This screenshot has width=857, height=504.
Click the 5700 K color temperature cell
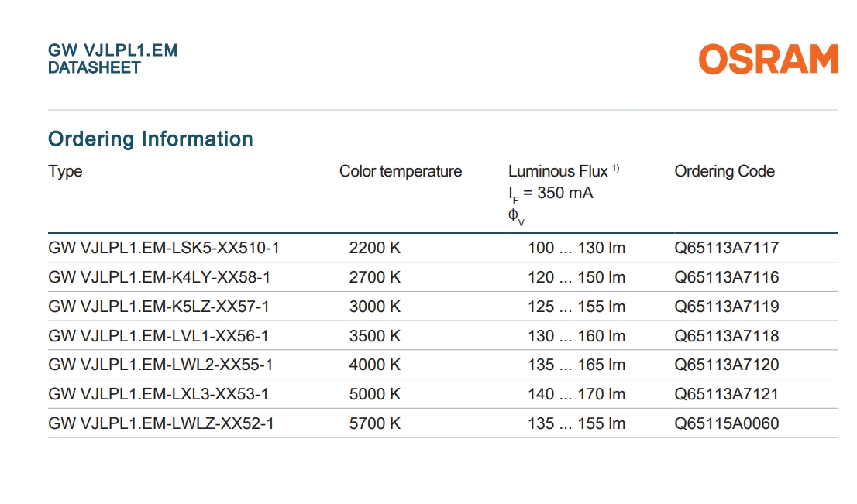375,423
